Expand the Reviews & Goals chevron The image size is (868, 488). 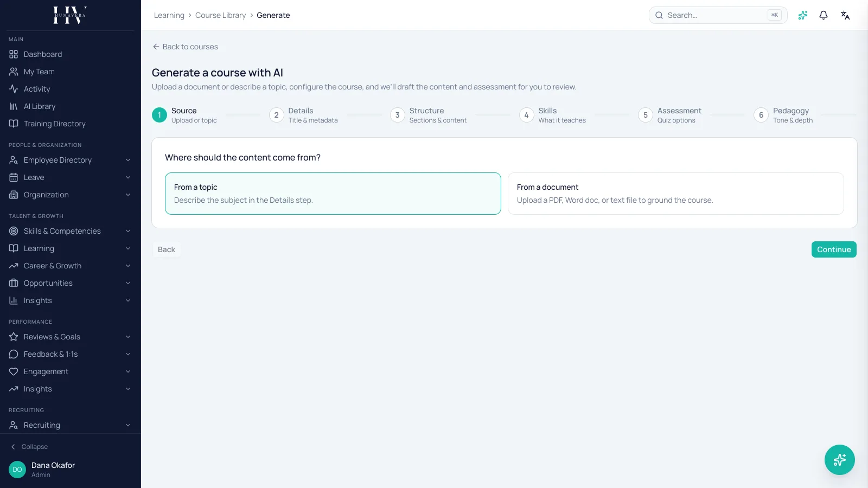point(128,337)
